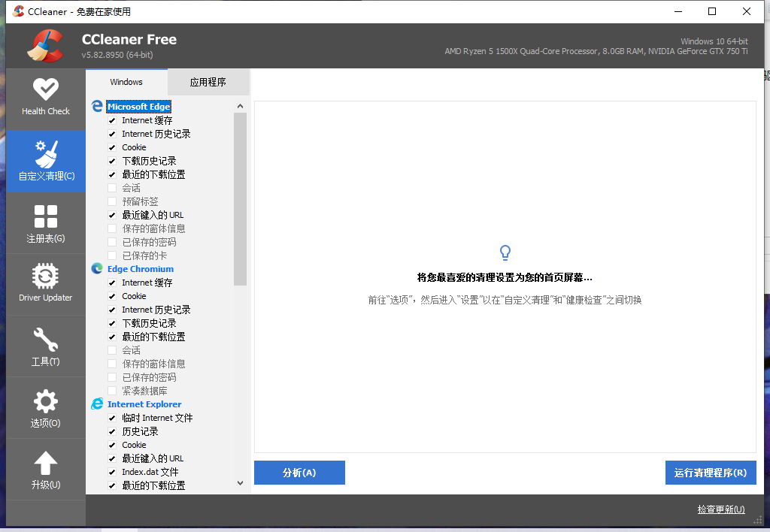Click the 分析(A) analyze button
Image resolution: width=770 pixels, height=532 pixels.
click(299, 473)
